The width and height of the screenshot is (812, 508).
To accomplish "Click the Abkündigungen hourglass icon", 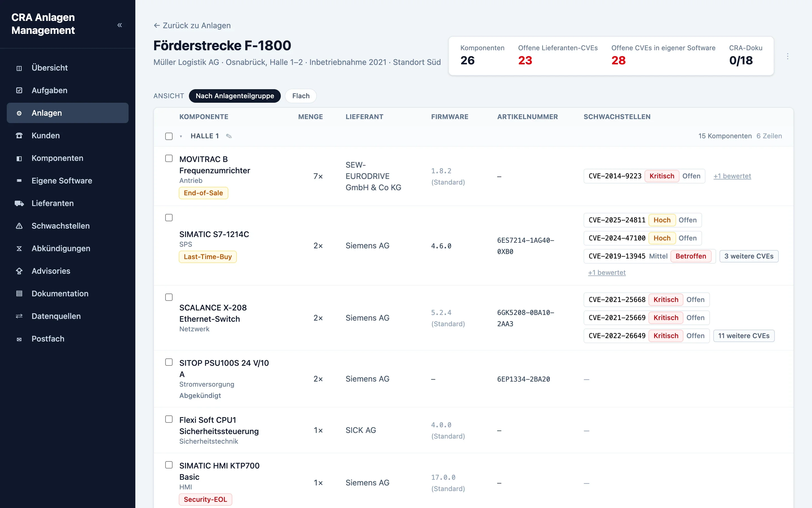I will tap(19, 249).
